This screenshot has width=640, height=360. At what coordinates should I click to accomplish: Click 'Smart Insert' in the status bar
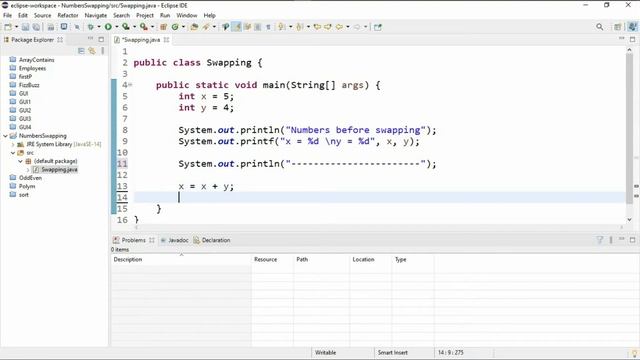393,353
